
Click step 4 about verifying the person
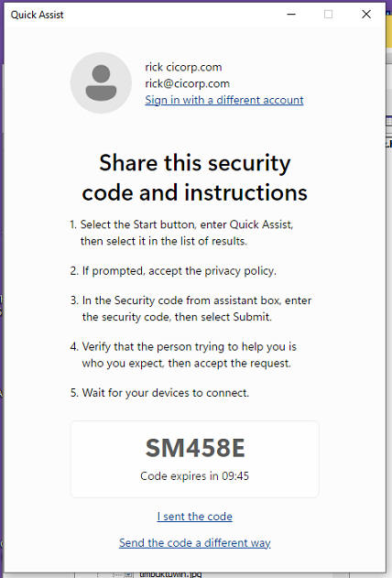[x=183, y=354]
